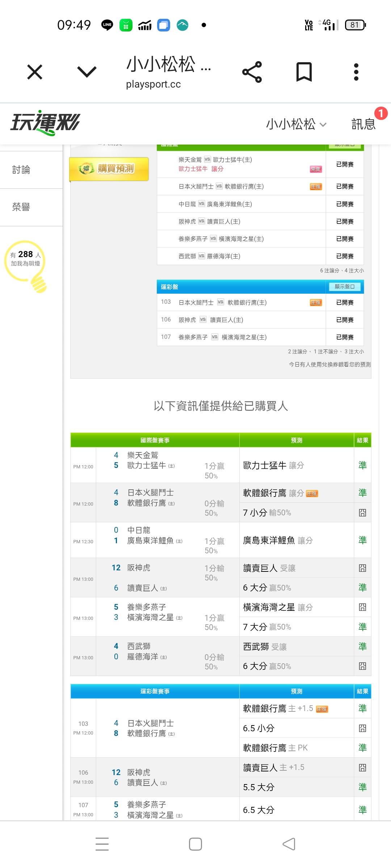Viewport: 391px width, 868px height.
Task: Tap the share icon
Action: pos(252,72)
